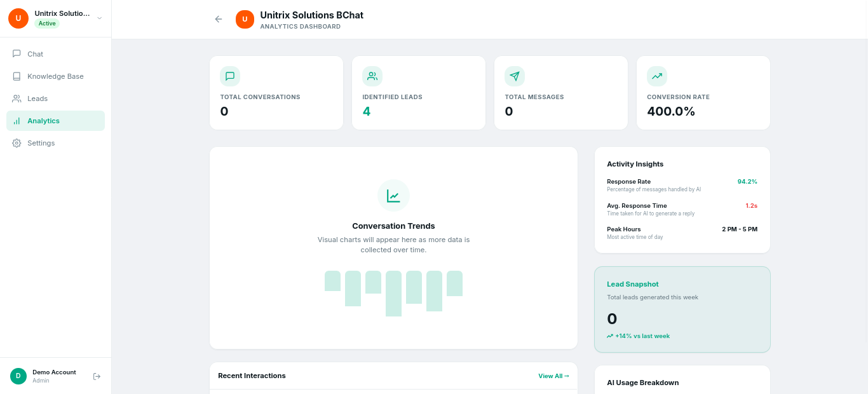The image size is (868, 394).
Task: Click the Peak Hours label
Action: click(x=624, y=229)
